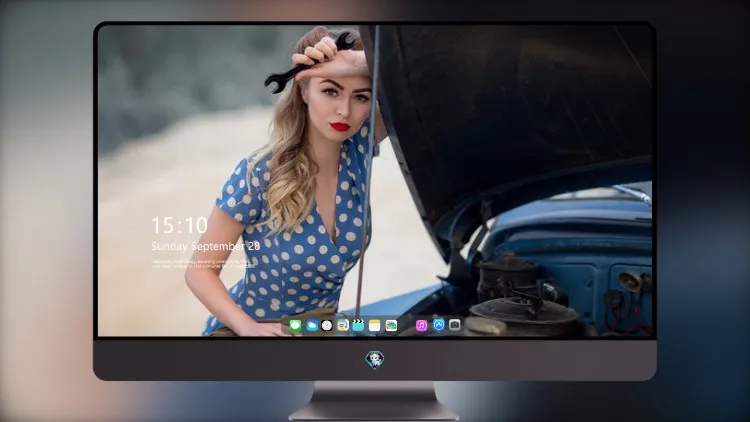Viewport: 750px width, 422px height.
Task: Click the 15:10 clock widget
Action: coord(179,225)
